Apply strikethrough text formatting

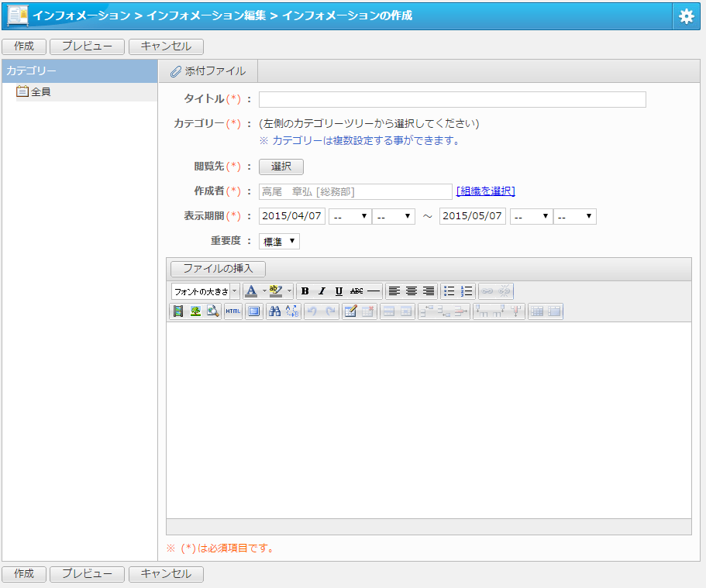coord(356,291)
